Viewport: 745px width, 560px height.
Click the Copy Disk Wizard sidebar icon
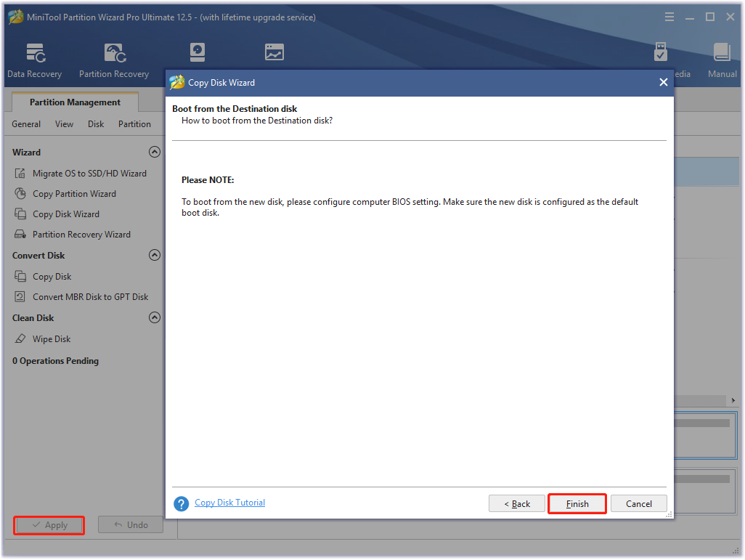click(20, 214)
